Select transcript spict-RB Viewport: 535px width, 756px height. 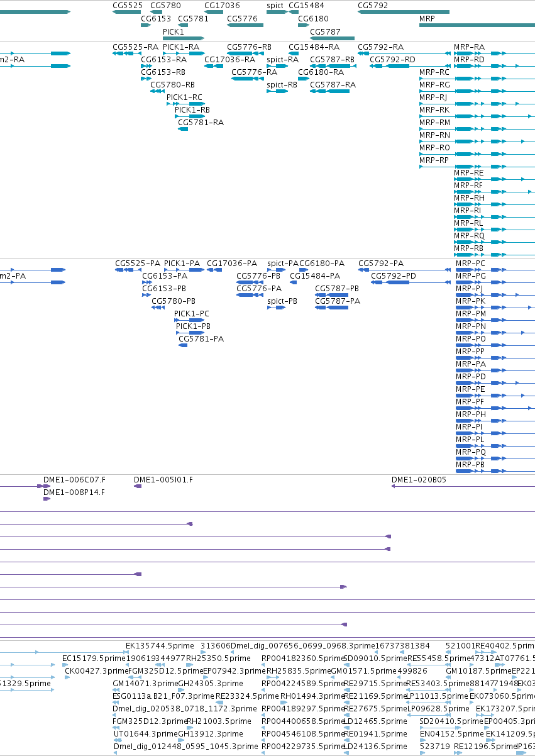(x=282, y=84)
